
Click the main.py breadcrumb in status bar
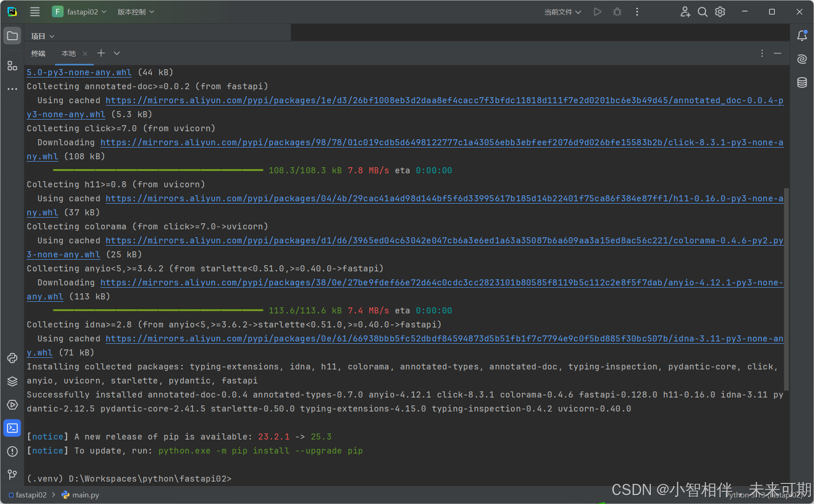(x=80, y=495)
